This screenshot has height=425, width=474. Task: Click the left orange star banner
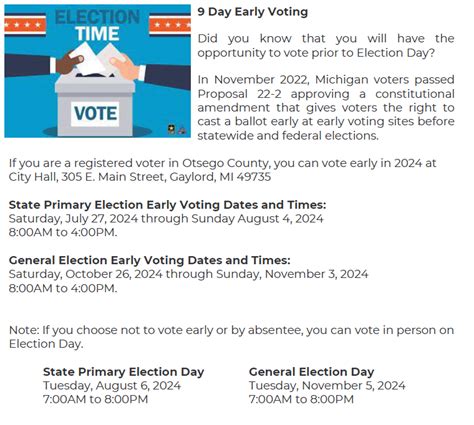tap(25, 24)
